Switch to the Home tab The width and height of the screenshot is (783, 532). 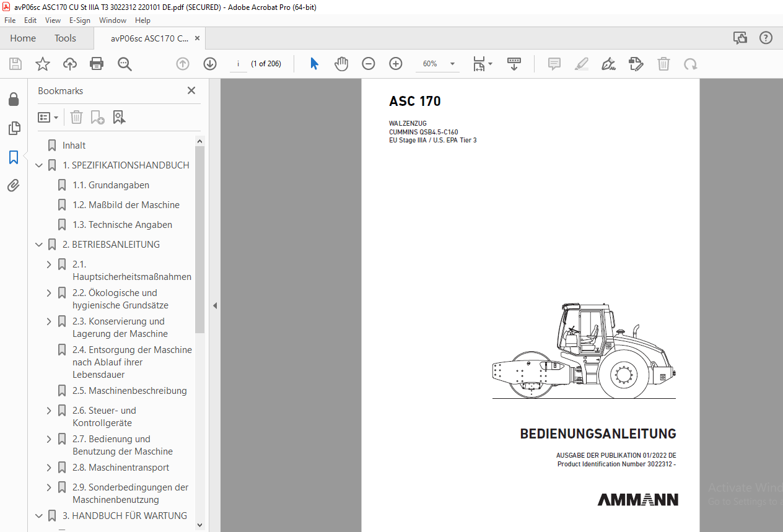(23, 38)
